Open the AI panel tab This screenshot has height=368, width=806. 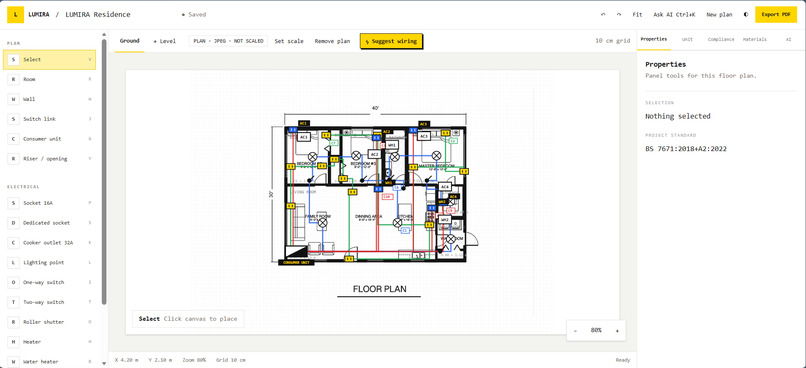(788, 39)
